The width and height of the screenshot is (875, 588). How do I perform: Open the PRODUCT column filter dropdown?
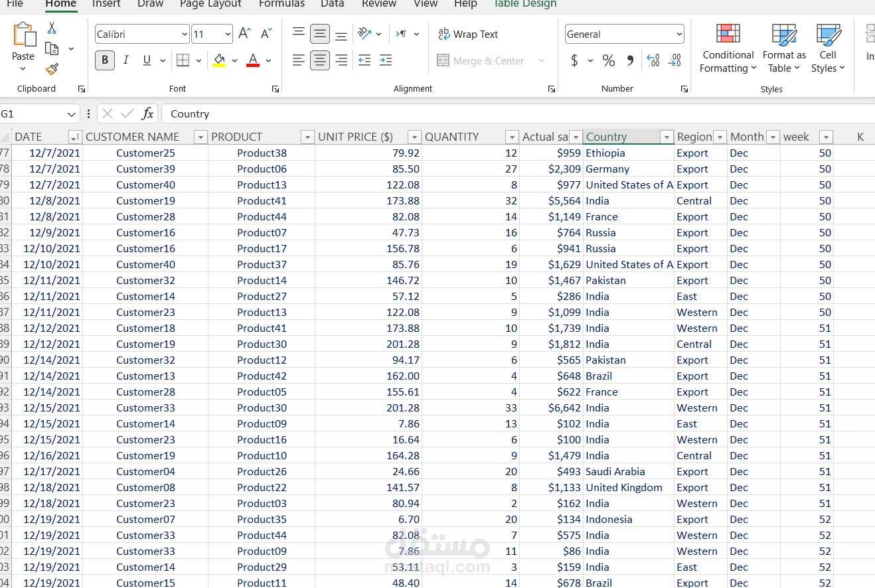coord(307,137)
